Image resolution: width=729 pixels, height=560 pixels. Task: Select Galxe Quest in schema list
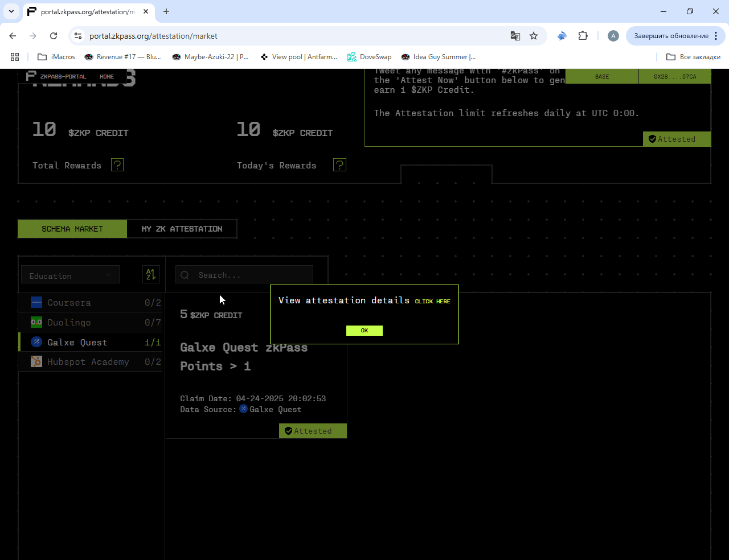click(x=91, y=343)
